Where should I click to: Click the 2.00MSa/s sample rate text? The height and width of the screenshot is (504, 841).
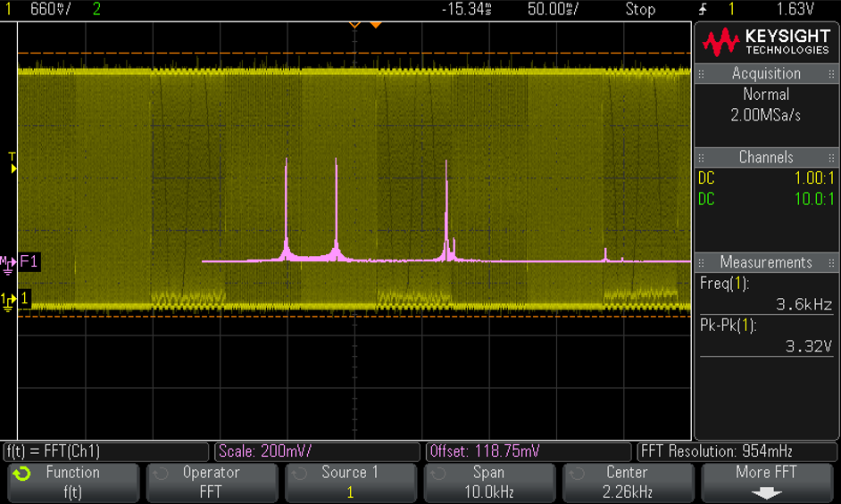766,115
